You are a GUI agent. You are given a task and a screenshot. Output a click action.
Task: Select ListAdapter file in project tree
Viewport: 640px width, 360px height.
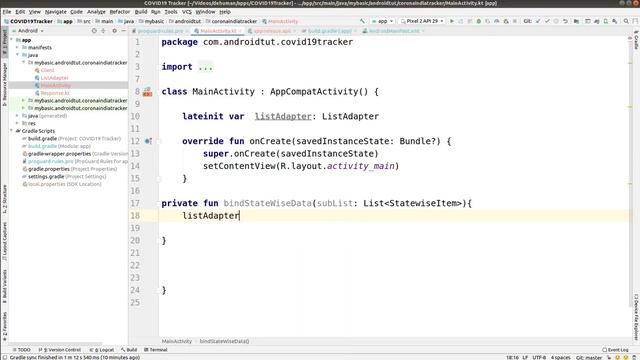[54, 78]
